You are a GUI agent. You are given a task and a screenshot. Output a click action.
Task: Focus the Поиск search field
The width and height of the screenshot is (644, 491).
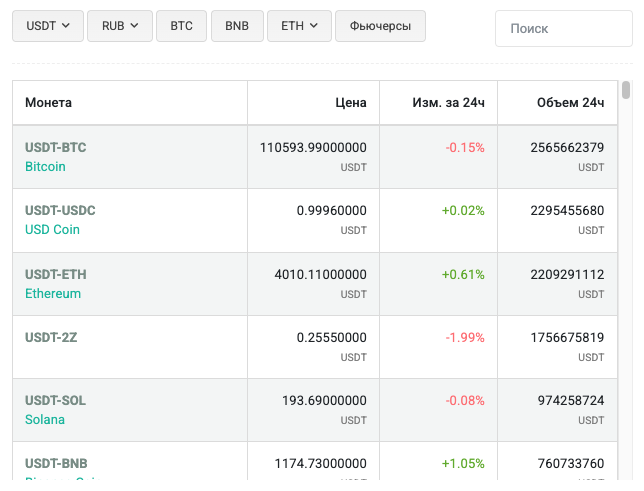point(563,29)
